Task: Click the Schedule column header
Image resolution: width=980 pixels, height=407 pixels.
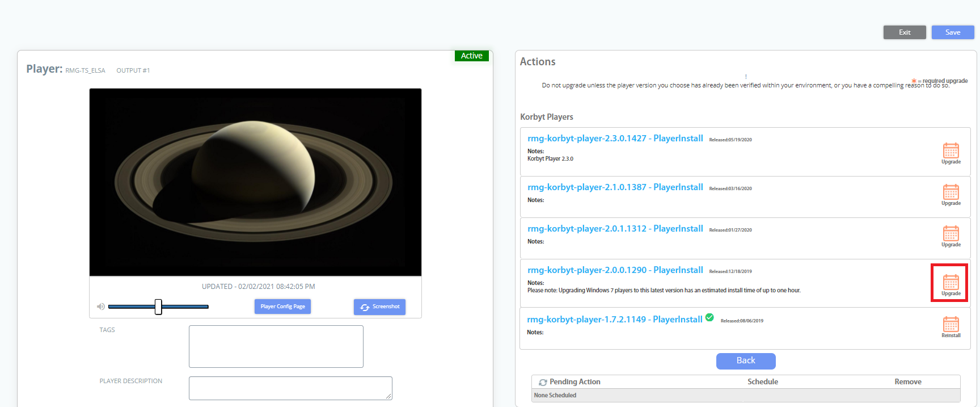Action: 763,382
